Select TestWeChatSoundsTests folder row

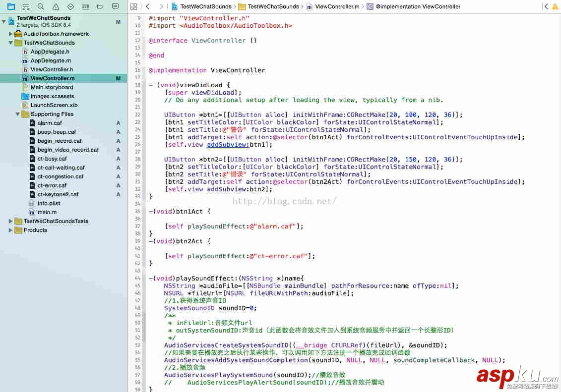pyautogui.click(x=56, y=221)
